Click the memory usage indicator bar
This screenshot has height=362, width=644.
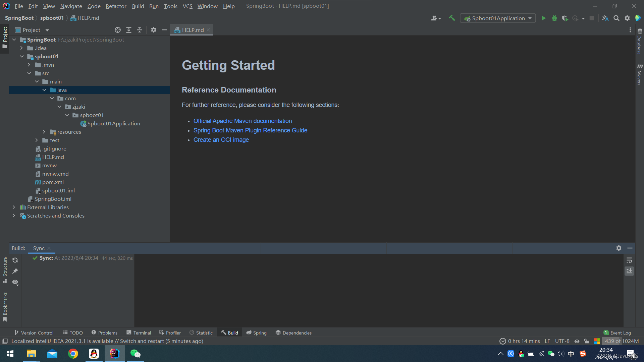pyautogui.click(x=621, y=341)
